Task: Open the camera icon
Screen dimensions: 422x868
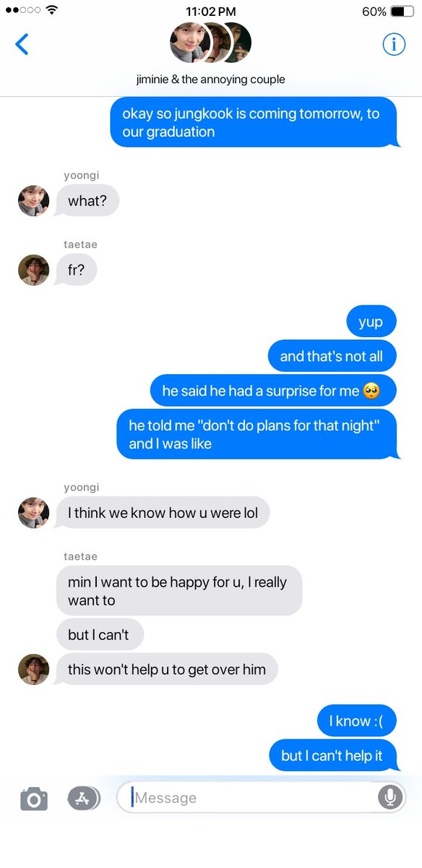Action: coord(34,799)
